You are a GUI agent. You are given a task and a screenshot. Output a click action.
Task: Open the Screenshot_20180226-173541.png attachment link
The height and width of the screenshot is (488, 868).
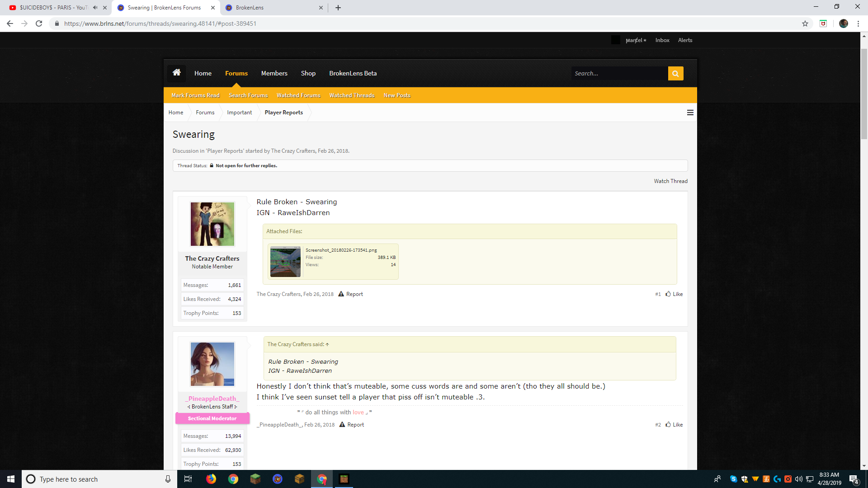point(341,250)
